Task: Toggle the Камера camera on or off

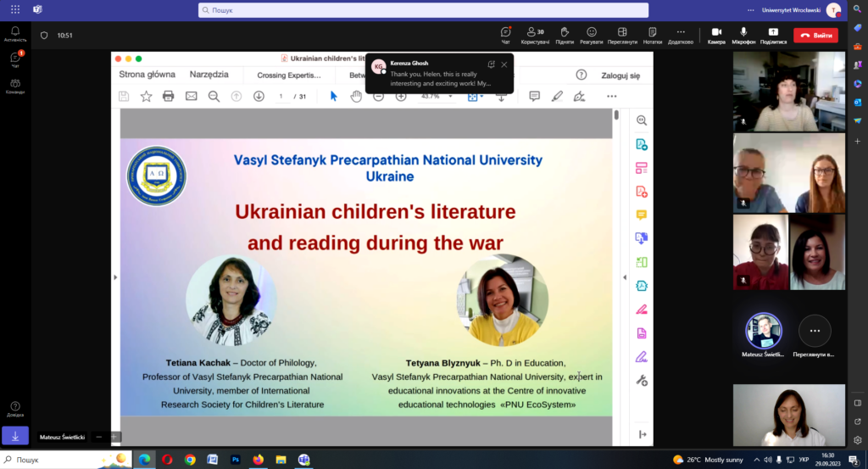Action: (716, 34)
